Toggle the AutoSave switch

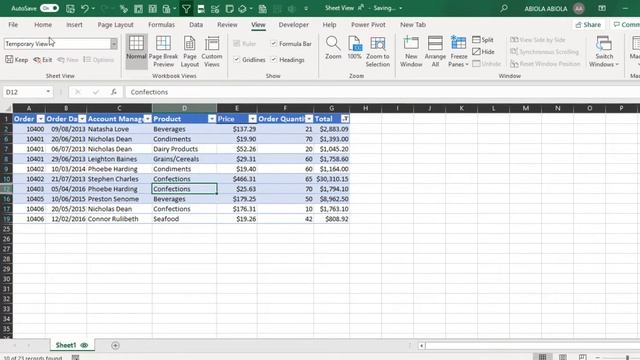pyautogui.click(x=49, y=8)
